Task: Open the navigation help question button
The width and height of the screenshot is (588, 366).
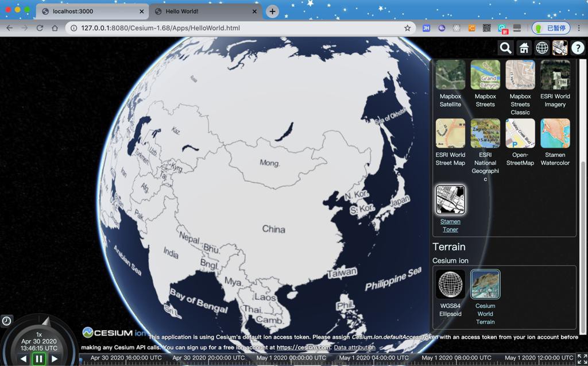Action: 578,48
